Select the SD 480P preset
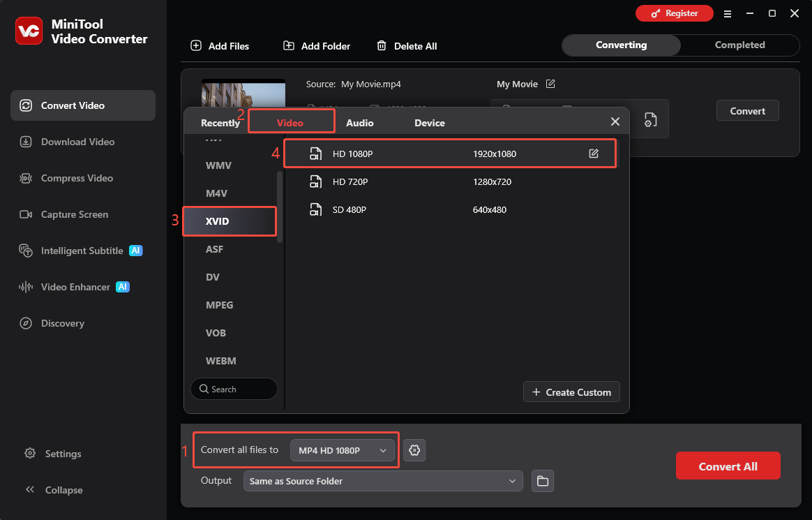Screen dimensions: 812x520 pos(451,210)
